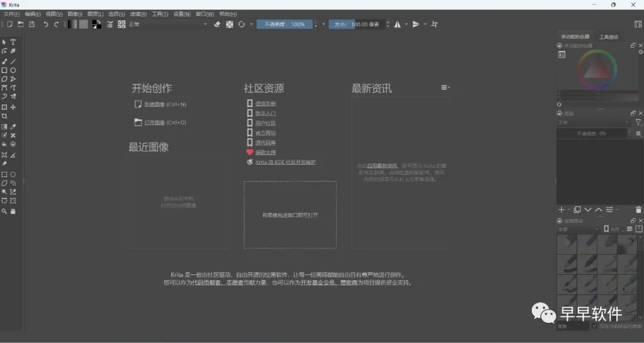Screen dimensions: 644x343
Task: Toggle wrap around mode icon
Action: coord(435,24)
